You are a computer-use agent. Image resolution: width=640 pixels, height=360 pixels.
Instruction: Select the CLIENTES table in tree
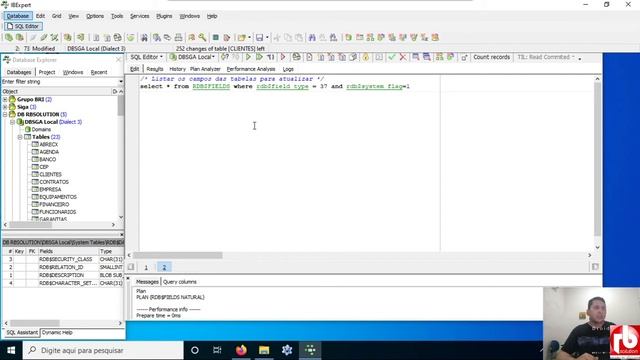tap(50, 174)
